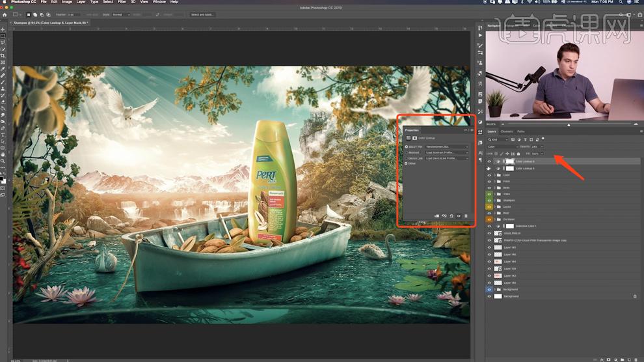Open the 3DLUT File dropdown
644x362 pixels.
coord(448,146)
